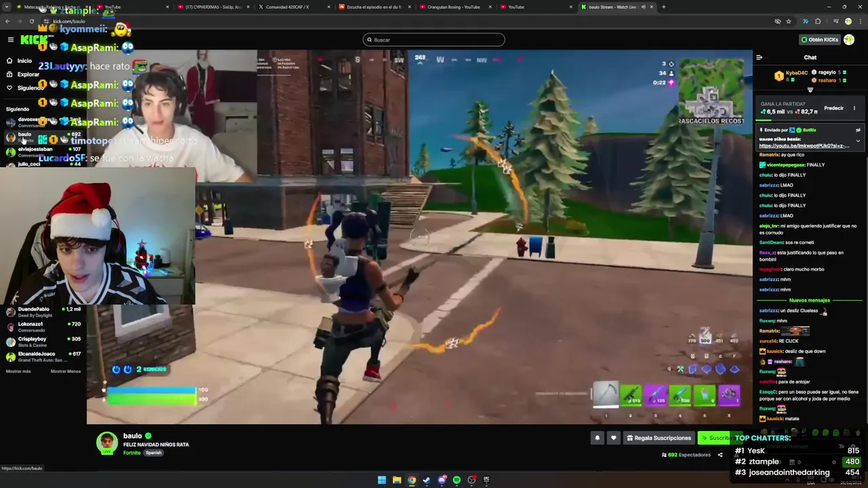The width and height of the screenshot is (868, 488).
Task: Open a new browser tab
Action: [663, 7]
